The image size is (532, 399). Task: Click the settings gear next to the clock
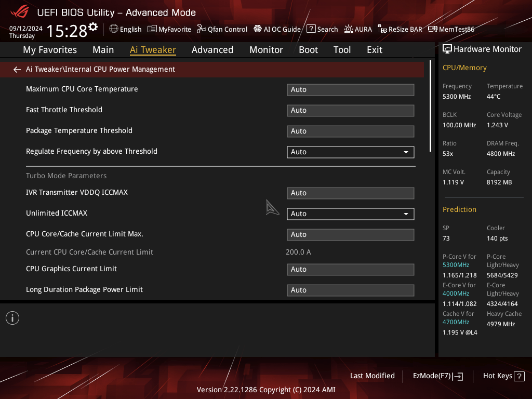(x=93, y=27)
